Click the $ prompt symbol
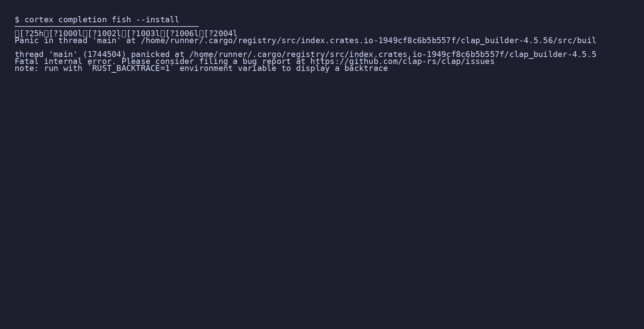The image size is (644, 329). click(x=17, y=20)
